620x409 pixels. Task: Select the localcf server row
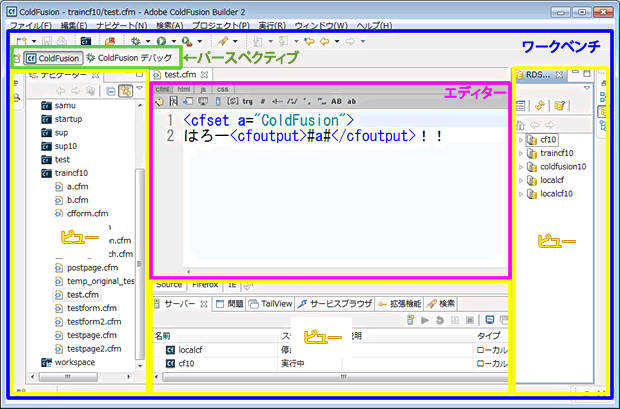(x=331, y=350)
